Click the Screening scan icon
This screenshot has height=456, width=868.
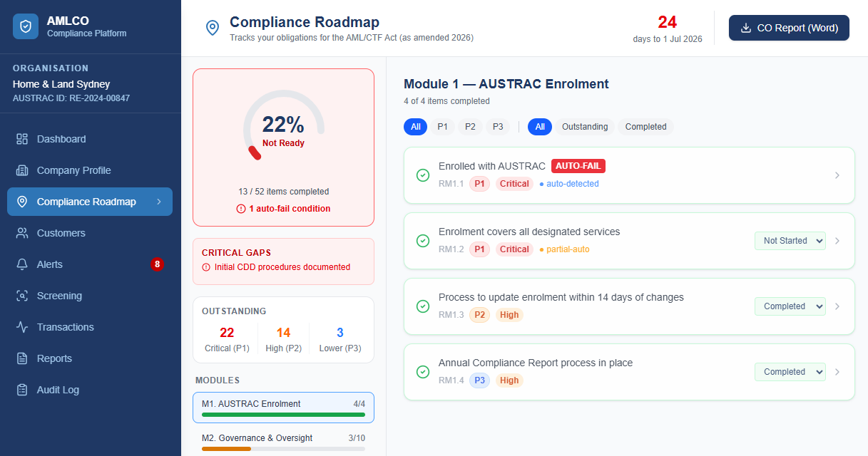coord(22,296)
